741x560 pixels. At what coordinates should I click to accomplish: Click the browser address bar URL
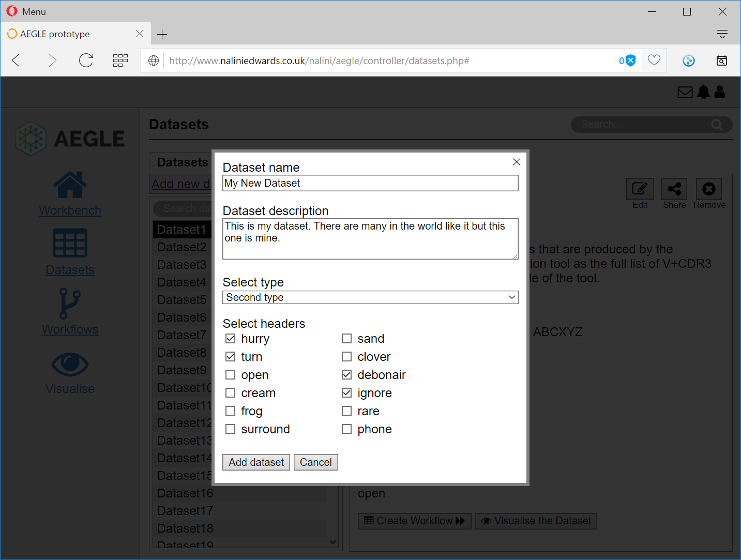point(319,61)
